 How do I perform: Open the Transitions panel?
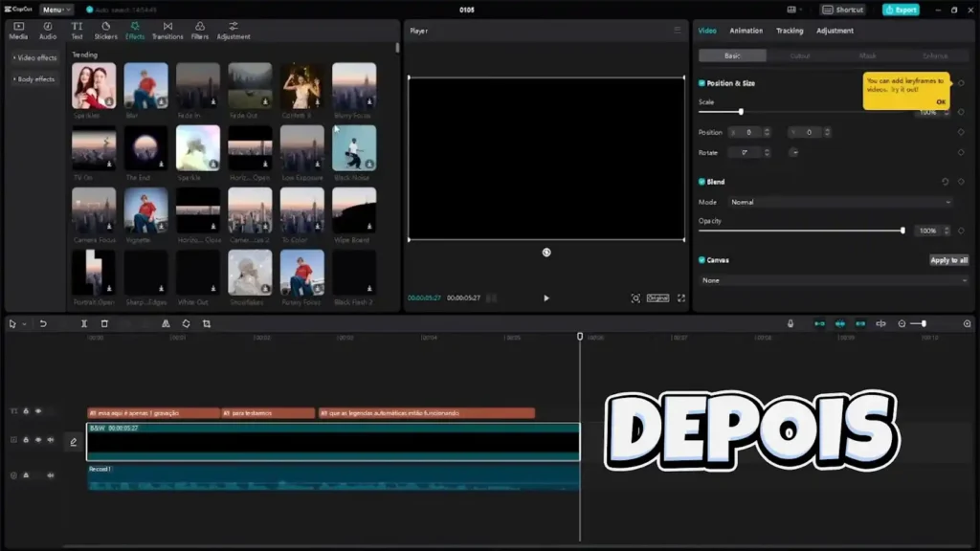pos(167,31)
